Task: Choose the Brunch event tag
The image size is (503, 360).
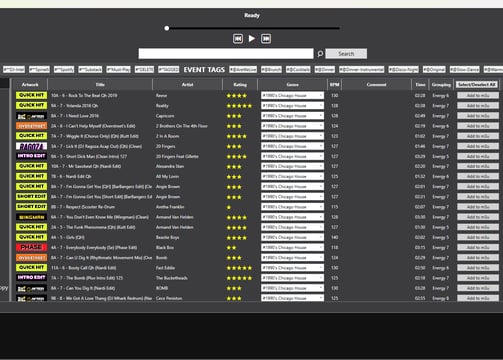Action: [x=271, y=69]
